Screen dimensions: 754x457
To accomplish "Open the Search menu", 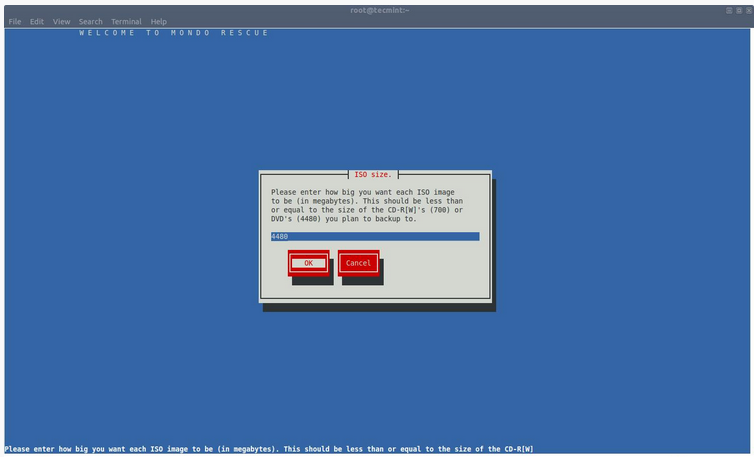I will pos(91,21).
